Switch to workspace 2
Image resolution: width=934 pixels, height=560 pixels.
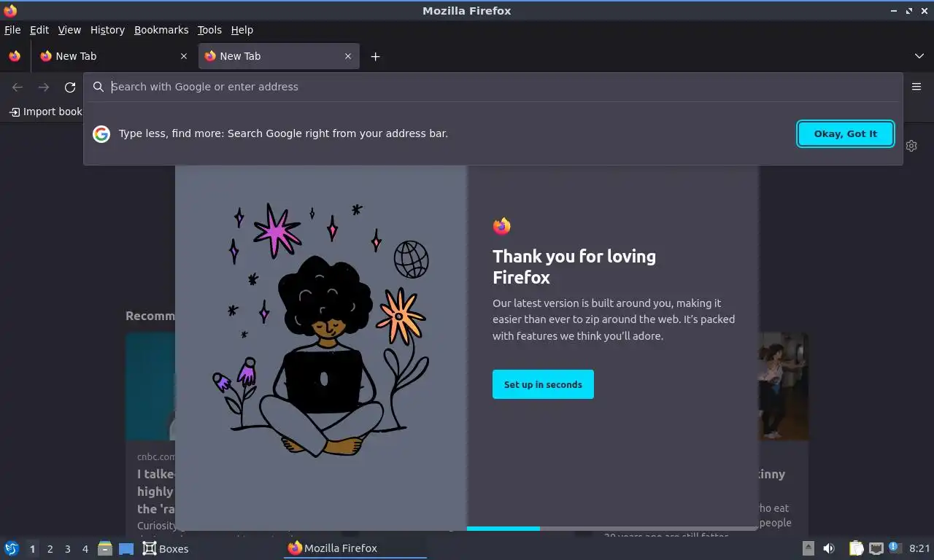pos(50,549)
